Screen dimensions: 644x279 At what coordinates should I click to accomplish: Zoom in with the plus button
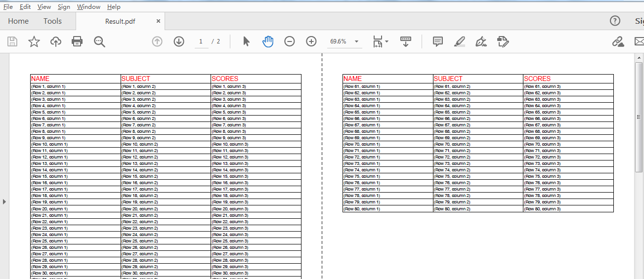pyautogui.click(x=311, y=41)
